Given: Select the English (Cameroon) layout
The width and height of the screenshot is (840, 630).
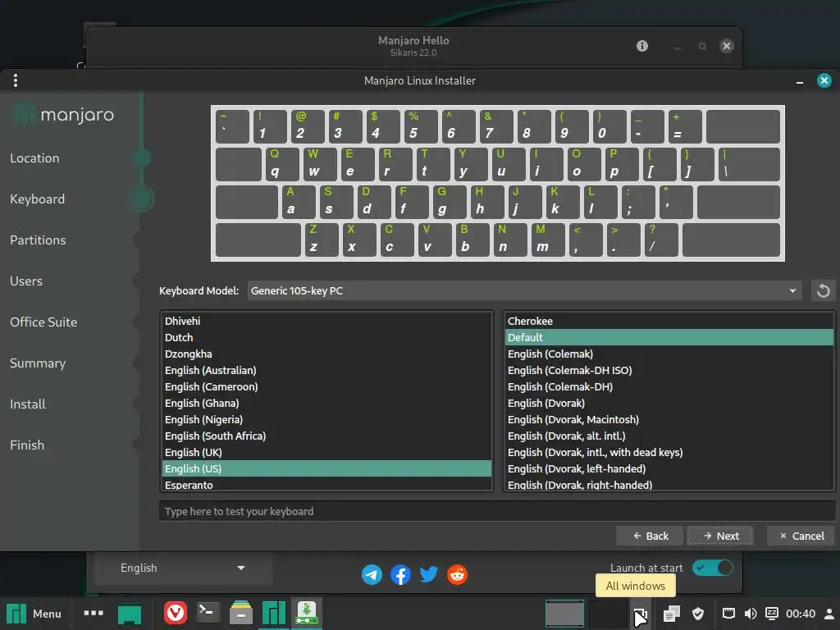Looking at the screenshot, I should 326,387.
